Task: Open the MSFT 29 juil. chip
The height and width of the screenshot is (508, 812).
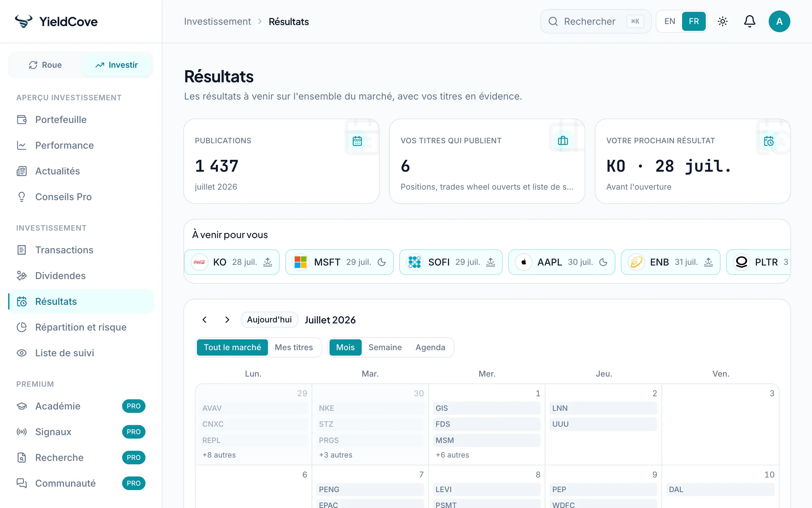Action: (x=339, y=262)
